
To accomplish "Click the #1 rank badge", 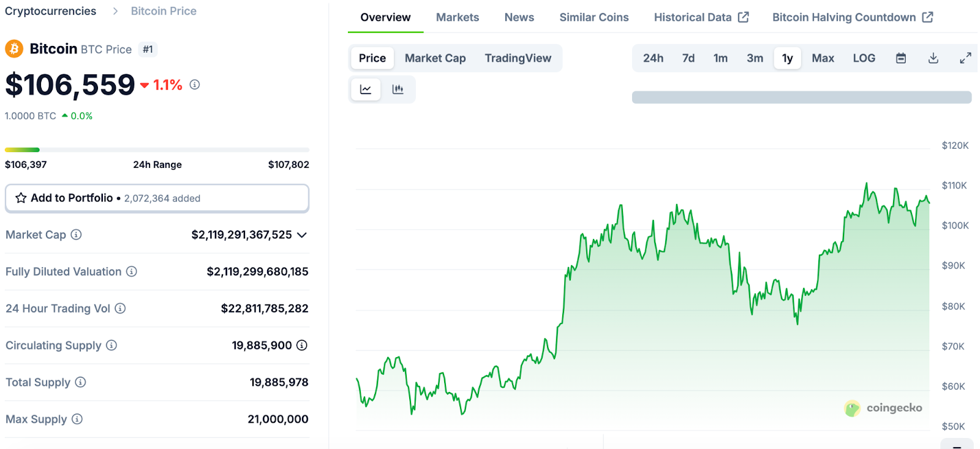I will [x=148, y=49].
